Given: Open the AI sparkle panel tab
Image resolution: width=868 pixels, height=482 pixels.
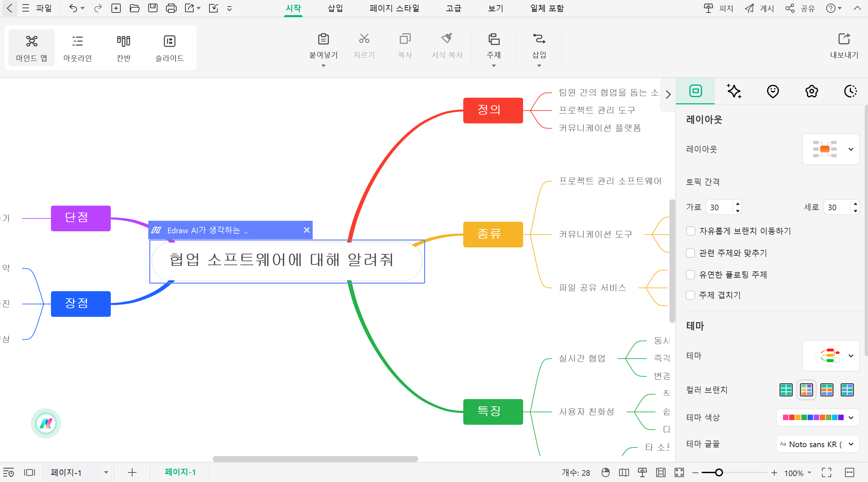Looking at the screenshot, I should click(734, 91).
